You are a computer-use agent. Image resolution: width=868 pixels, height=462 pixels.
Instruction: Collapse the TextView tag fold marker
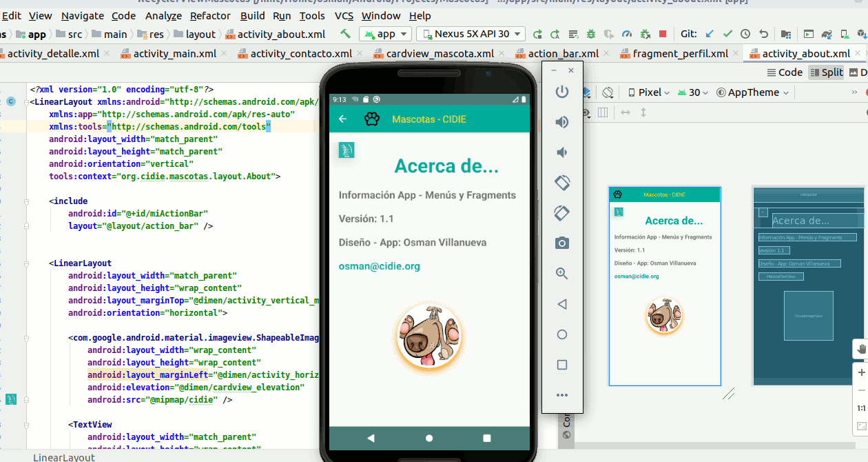pos(27,425)
